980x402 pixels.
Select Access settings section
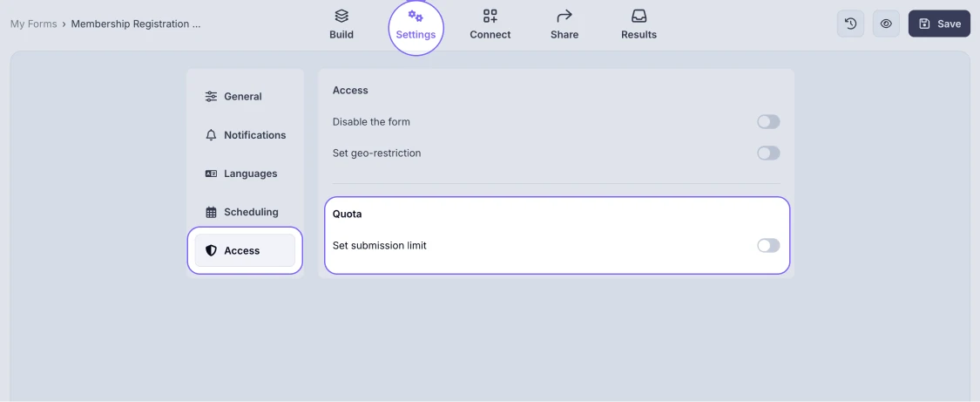pyautogui.click(x=245, y=250)
